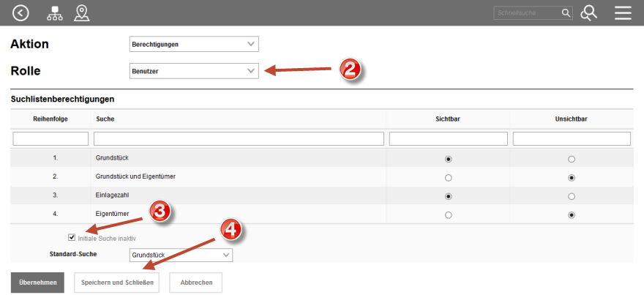Screen dimensions: 644x295
Task: Click the Abbrechen button
Action: [195, 283]
